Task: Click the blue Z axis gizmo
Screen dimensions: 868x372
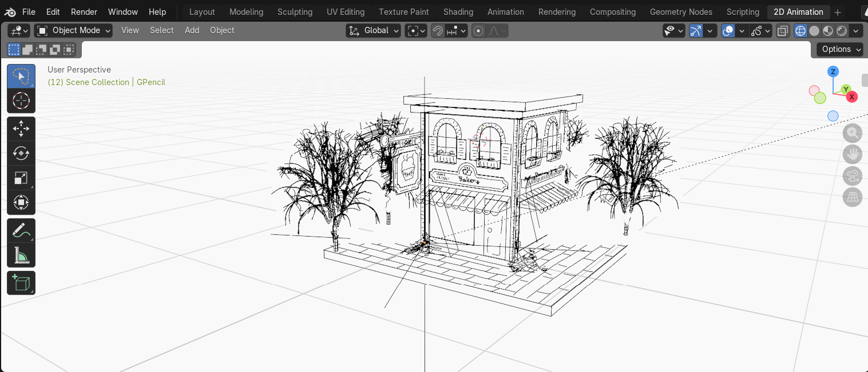Action: [833, 71]
